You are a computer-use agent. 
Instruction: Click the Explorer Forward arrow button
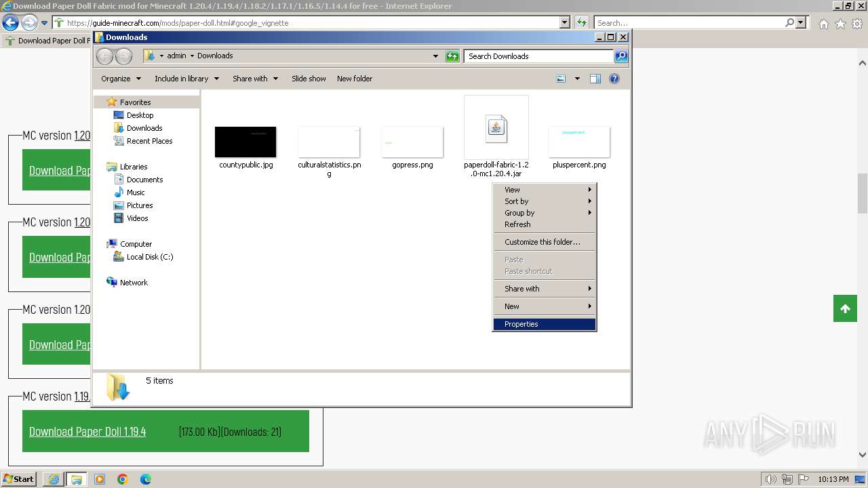click(x=123, y=56)
